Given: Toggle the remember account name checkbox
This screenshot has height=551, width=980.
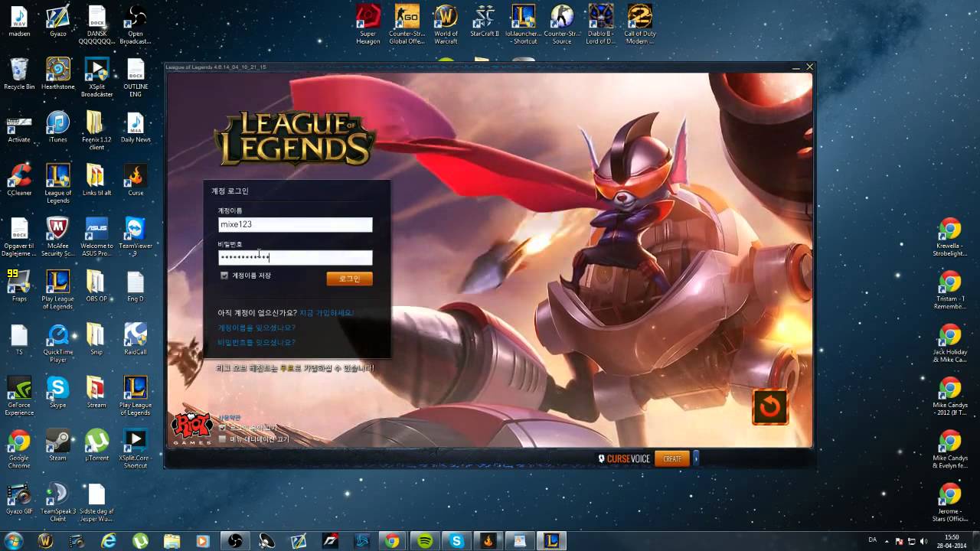Looking at the screenshot, I should click(224, 275).
